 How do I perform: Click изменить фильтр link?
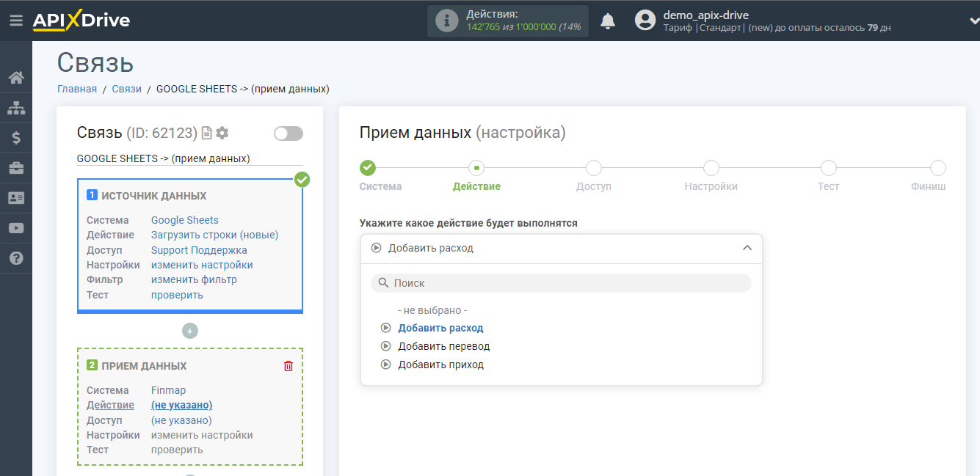[x=194, y=279]
